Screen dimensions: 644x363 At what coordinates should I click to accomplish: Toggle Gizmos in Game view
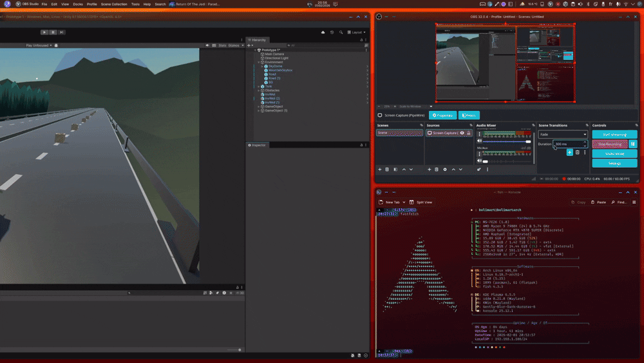click(234, 45)
